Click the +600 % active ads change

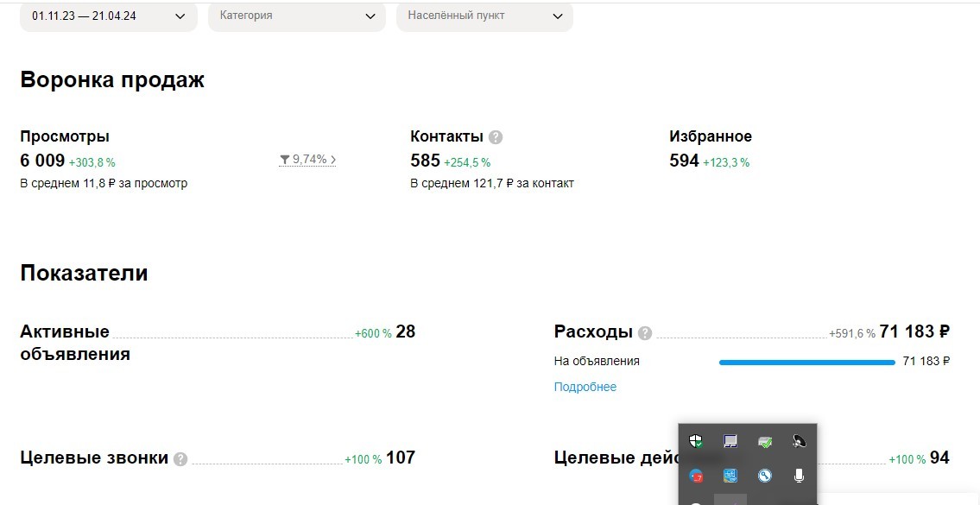pos(373,334)
